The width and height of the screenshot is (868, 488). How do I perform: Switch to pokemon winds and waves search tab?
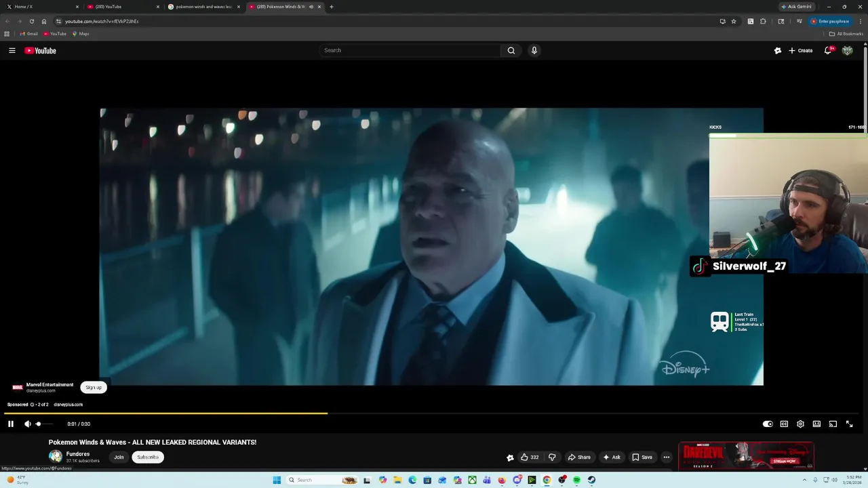tap(203, 7)
